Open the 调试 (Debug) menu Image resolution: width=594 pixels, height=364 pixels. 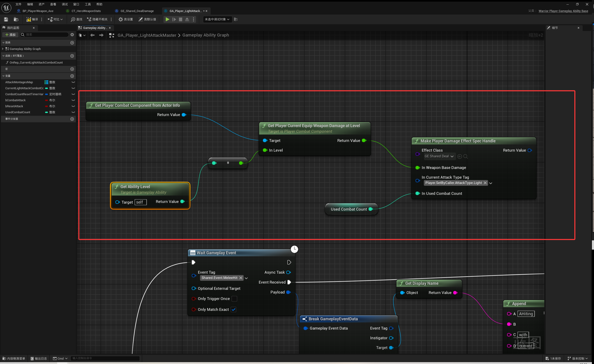pos(65,4)
